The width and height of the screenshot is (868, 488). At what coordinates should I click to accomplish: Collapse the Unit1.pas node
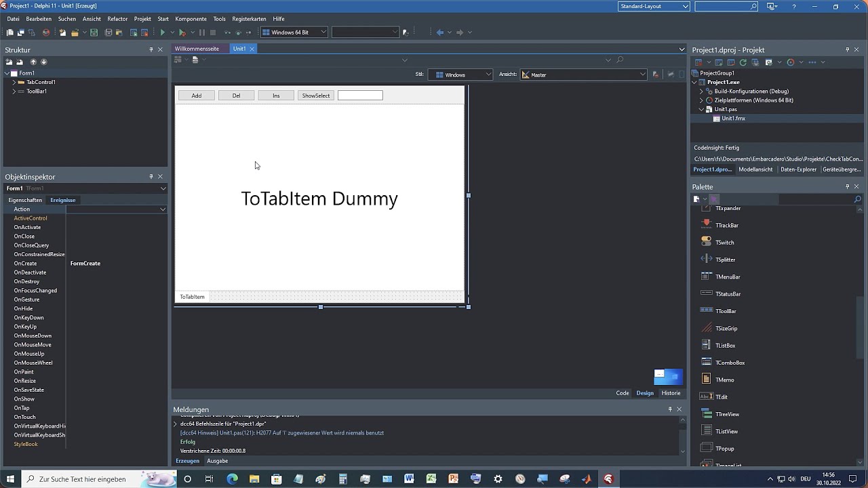pyautogui.click(x=702, y=109)
